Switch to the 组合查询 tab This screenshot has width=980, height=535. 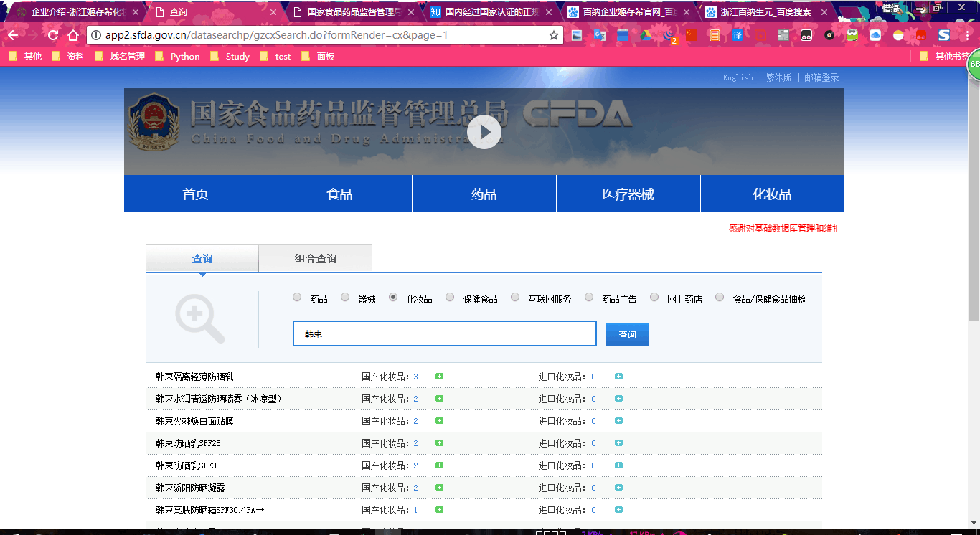(x=316, y=258)
